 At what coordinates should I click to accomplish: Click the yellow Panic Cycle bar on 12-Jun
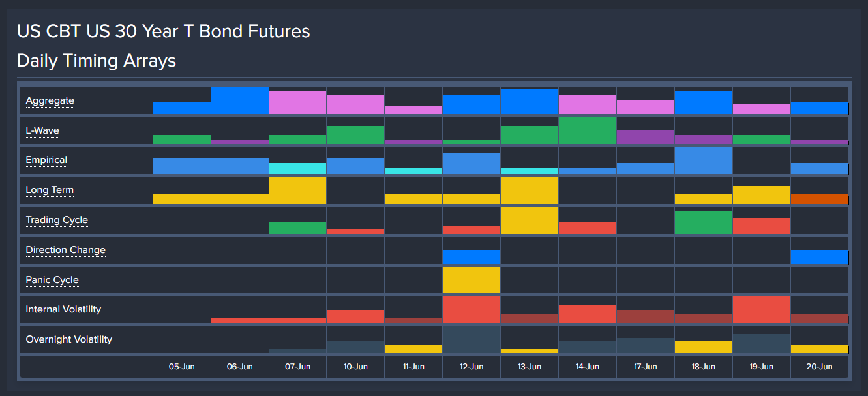point(471,280)
